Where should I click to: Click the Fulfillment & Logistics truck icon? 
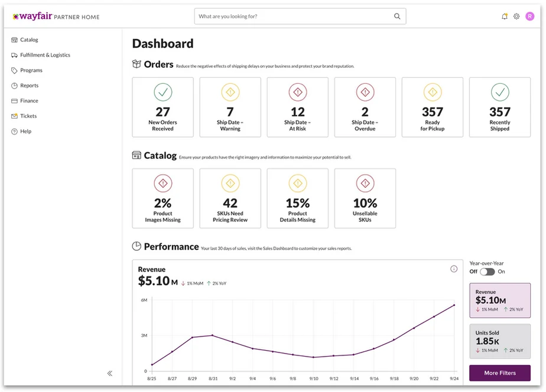pyautogui.click(x=14, y=55)
